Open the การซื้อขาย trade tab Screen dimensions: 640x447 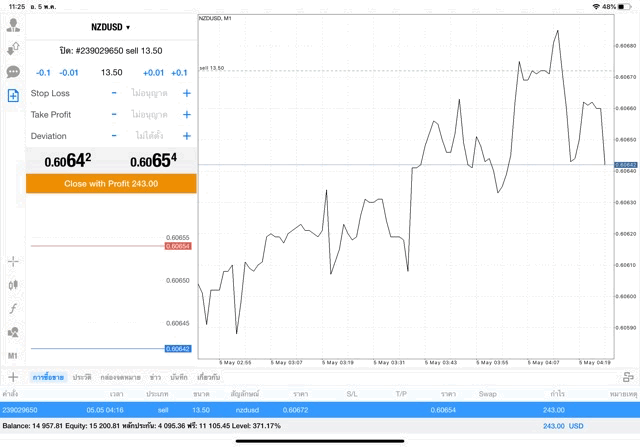click(48, 377)
